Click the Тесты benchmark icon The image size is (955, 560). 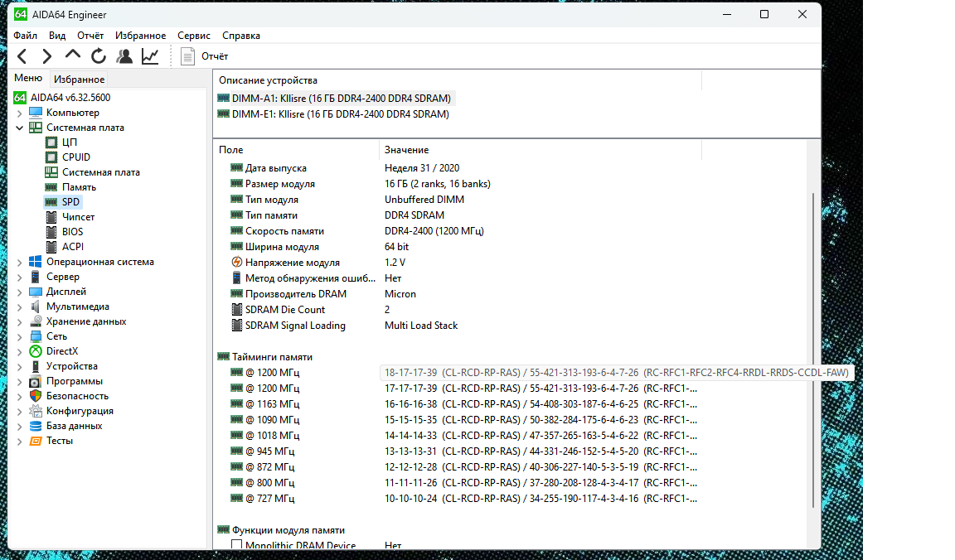pyautogui.click(x=36, y=441)
